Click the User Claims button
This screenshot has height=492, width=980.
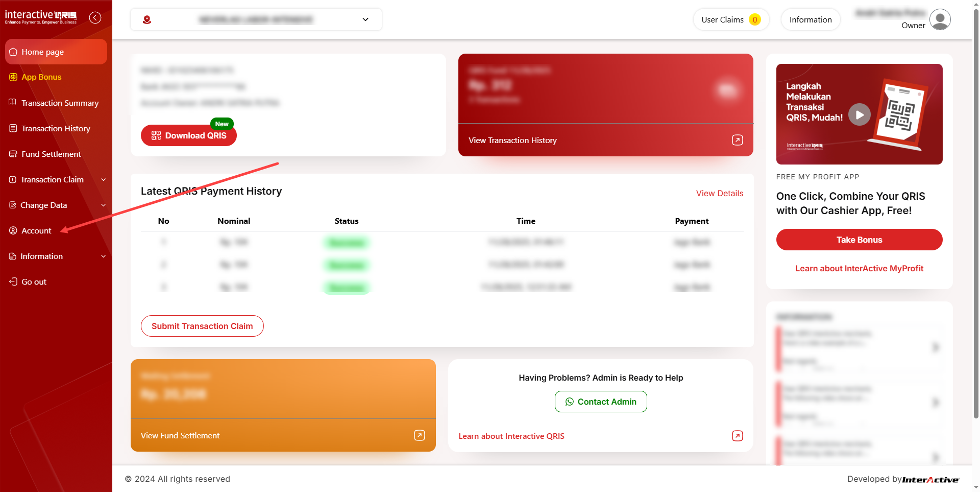click(731, 19)
